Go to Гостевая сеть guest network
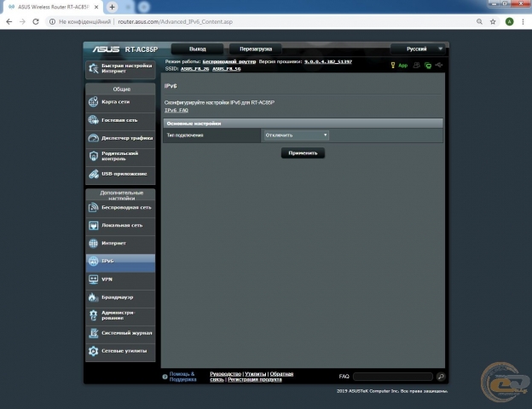532x409 pixels. click(x=119, y=119)
